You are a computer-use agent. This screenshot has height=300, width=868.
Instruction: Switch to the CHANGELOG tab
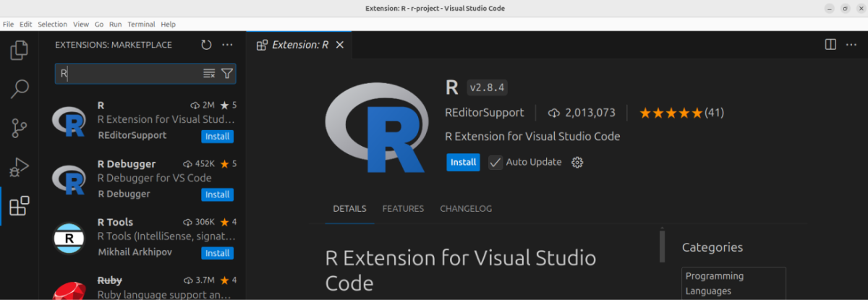(466, 209)
